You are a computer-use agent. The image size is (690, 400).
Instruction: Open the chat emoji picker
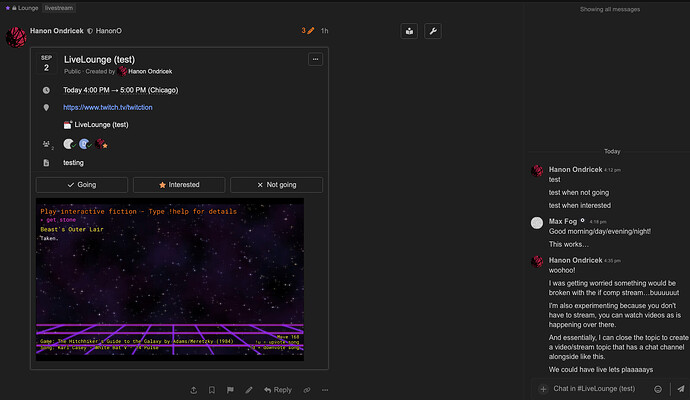(658, 389)
